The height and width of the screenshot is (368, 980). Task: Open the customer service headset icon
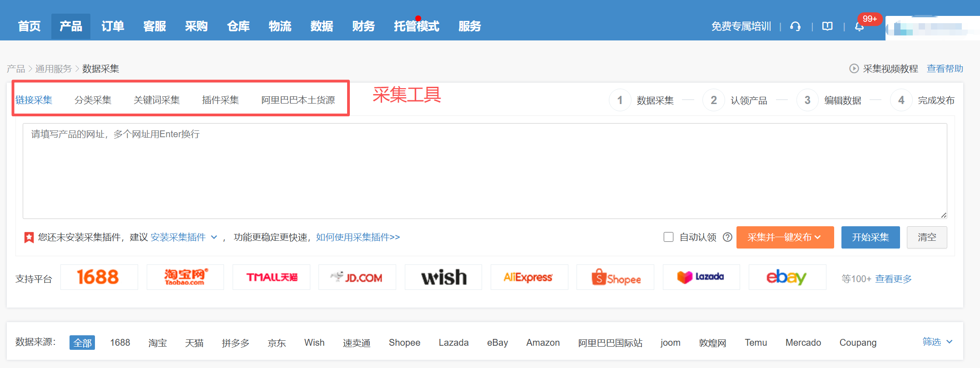point(795,26)
